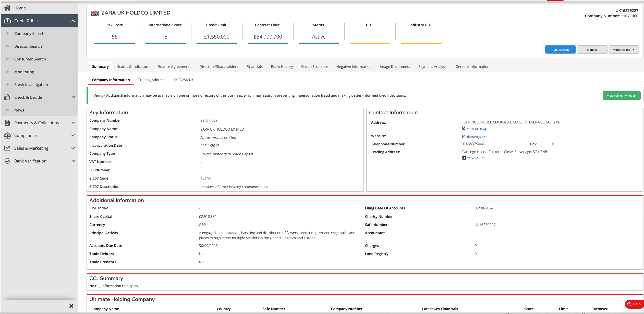Open the Image Documents tab
This screenshot has height=314, width=644.
coord(395,67)
